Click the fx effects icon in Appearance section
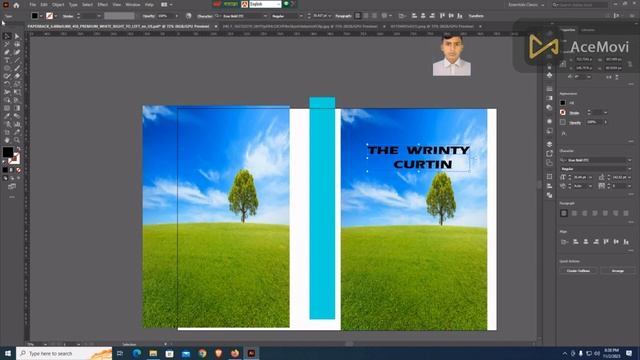This screenshot has width=640, height=360. click(x=564, y=133)
